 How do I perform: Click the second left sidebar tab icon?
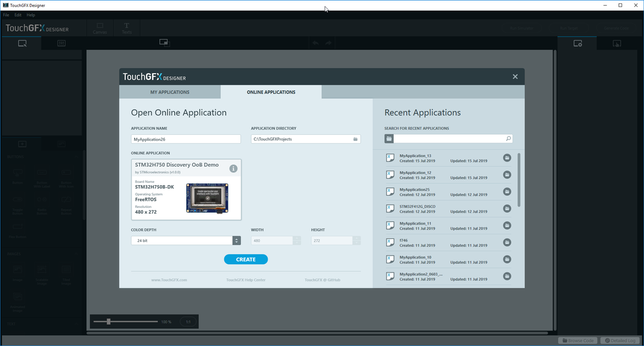click(x=62, y=43)
